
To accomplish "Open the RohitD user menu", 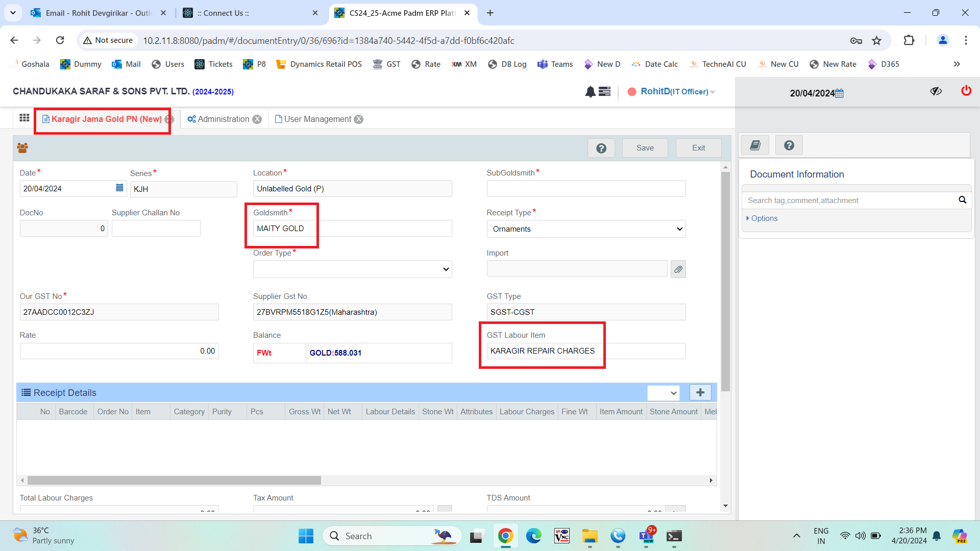I will point(678,91).
